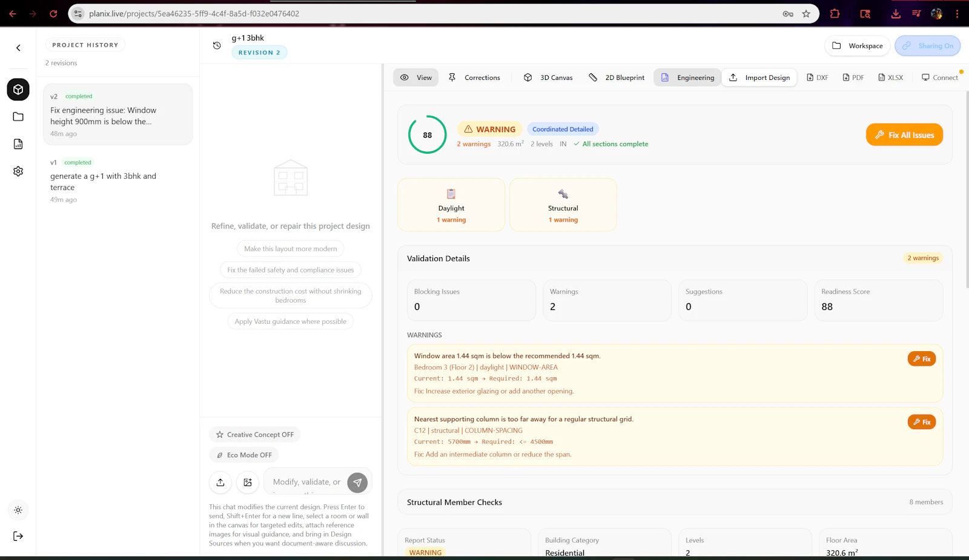This screenshot has width=969, height=560.
Task: Fix the window area warning
Action: 921,358
